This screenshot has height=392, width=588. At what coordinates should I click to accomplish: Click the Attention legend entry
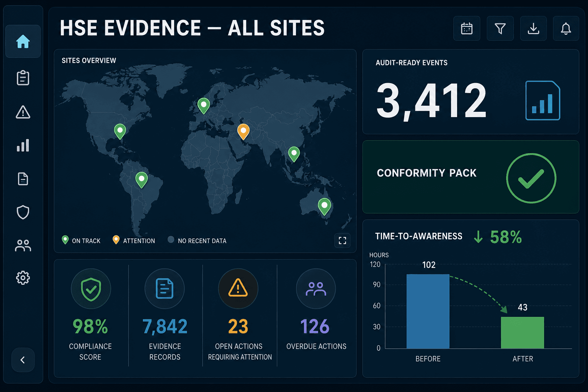tap(134, 240)
